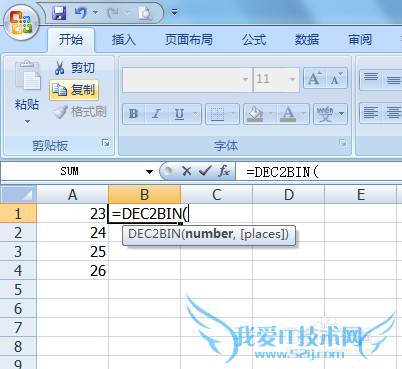Set top vertical alignment
This screenshot has height=369, width=402.
[371, 79]
